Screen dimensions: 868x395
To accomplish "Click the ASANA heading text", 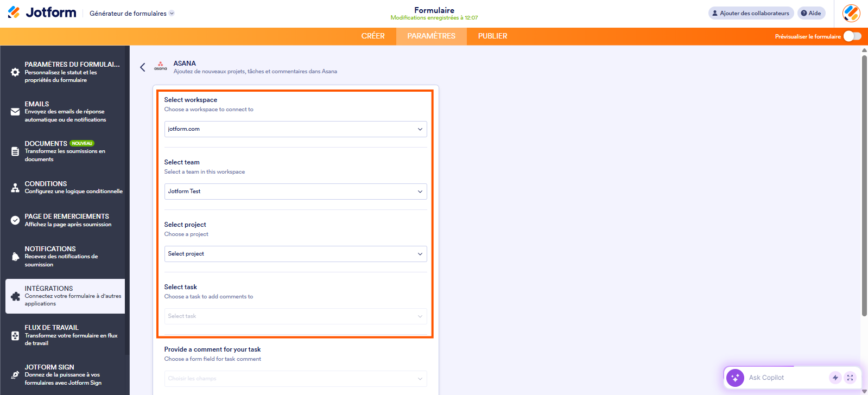I will (185, 63).
